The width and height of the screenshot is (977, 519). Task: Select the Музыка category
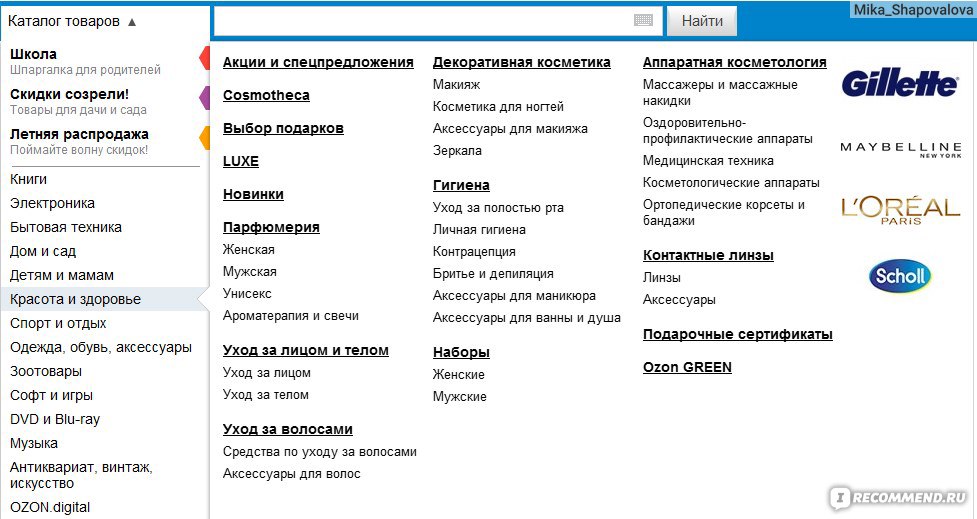34,444
